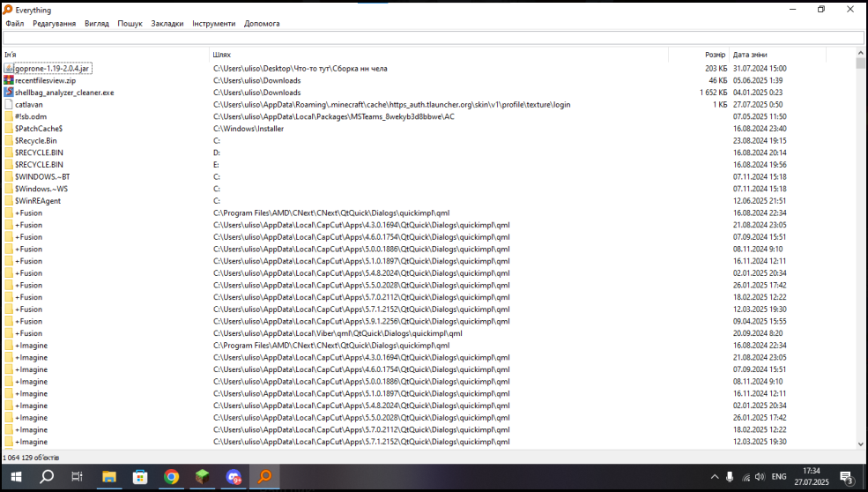Click the 1 064 129 об'єктів status bar text
The image size is (868, 492).
pyautogui.click(x=31, y=458)
